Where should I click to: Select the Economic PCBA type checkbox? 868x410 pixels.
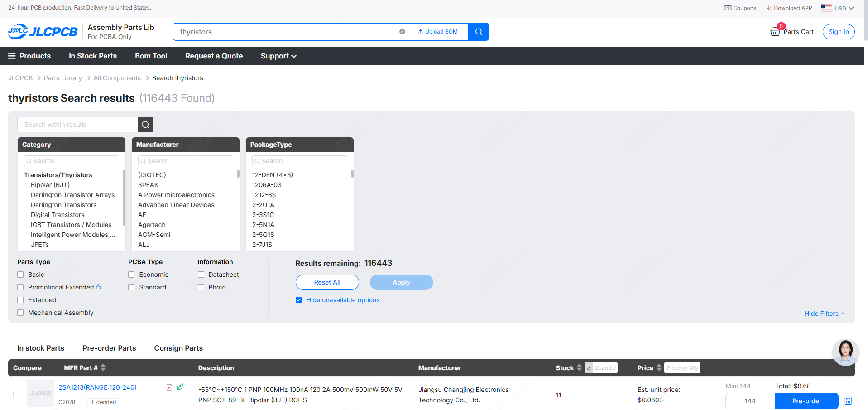click(131, 275)
